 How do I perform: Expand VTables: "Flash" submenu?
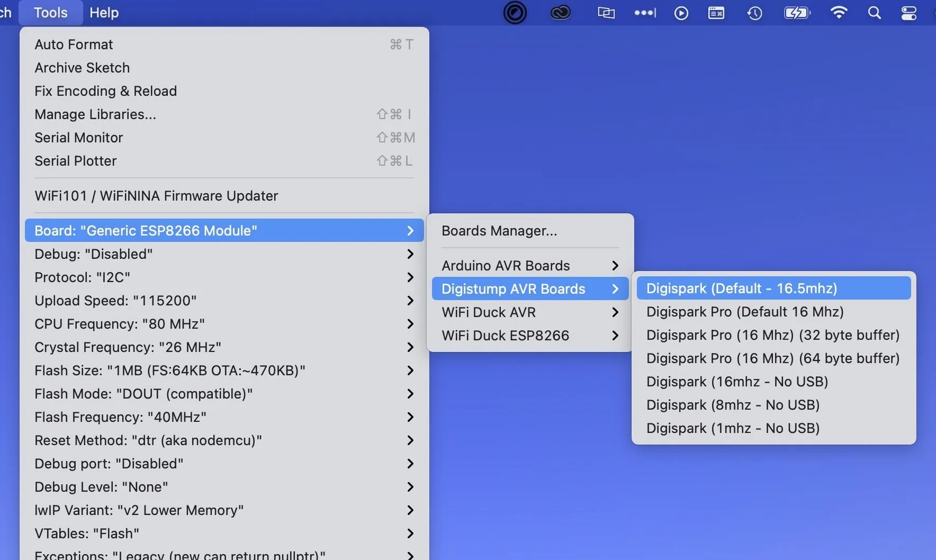pos(224,534)
